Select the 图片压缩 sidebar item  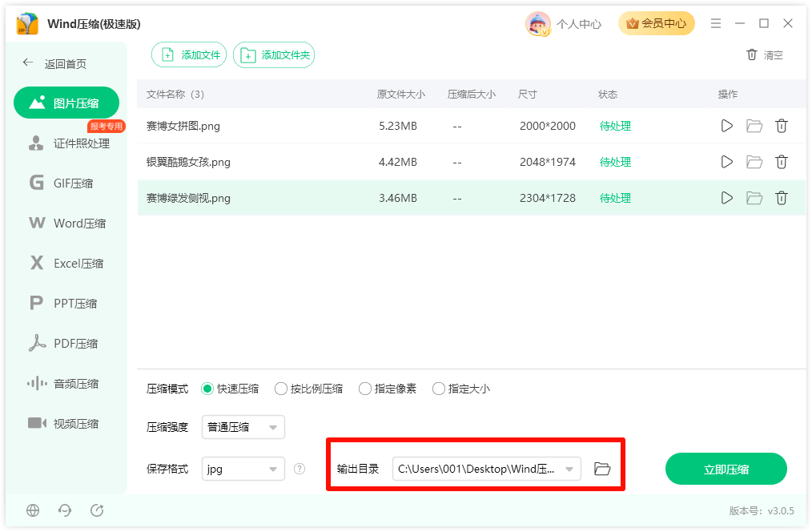[66, 103]
